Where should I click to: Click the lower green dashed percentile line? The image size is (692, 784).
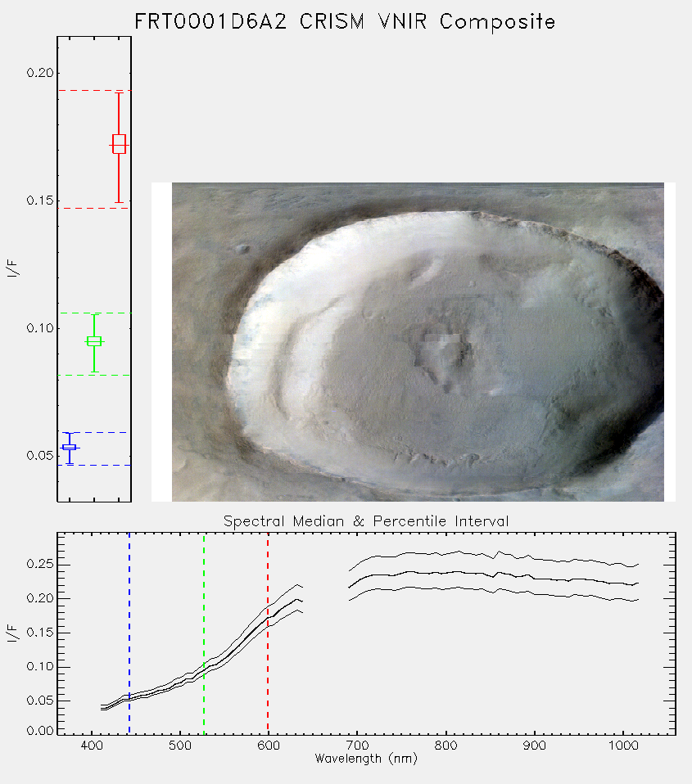point(94,375)
